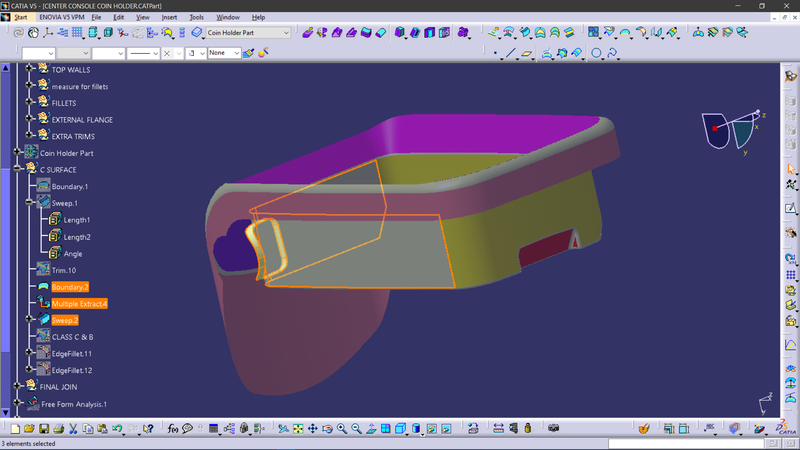Open the Insert menu

169,17
